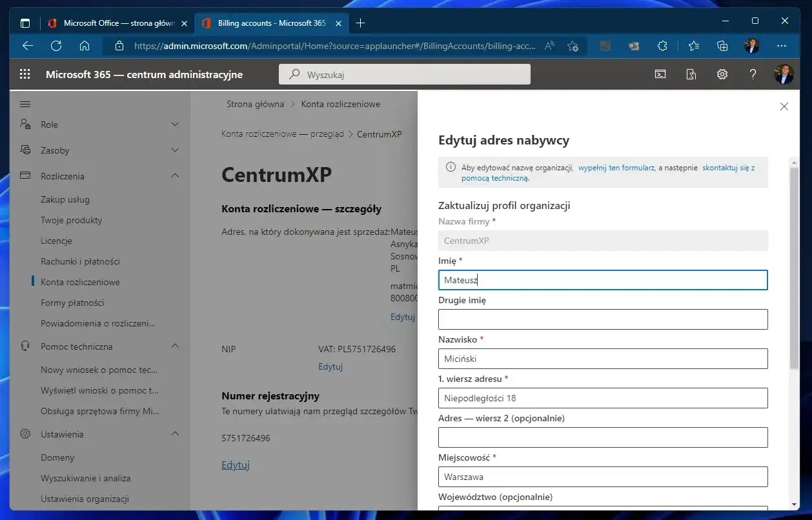
Task: Open Cloud Shell from the header
Action: pos(660,74)
